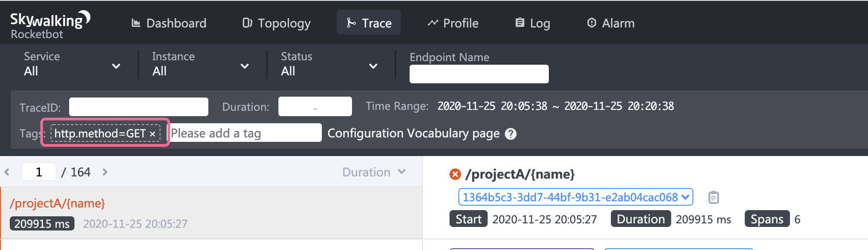Screen dimensions: 868x250
Task: Select the Trace tab
Action: pos(369,23)
